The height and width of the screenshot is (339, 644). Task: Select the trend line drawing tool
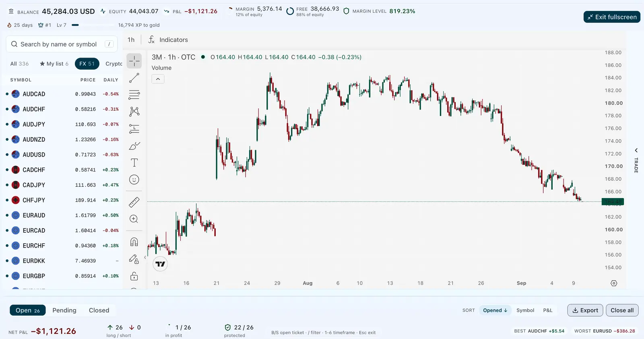[134, 78]
